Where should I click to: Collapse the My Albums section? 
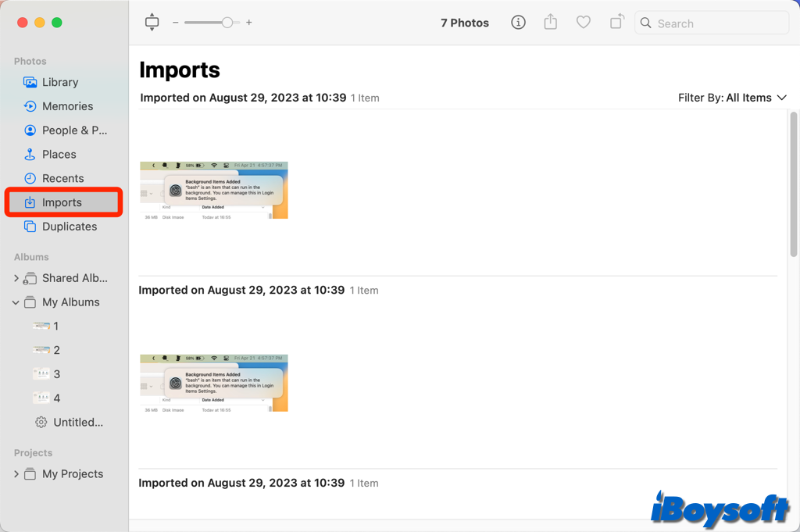[16, 302]
